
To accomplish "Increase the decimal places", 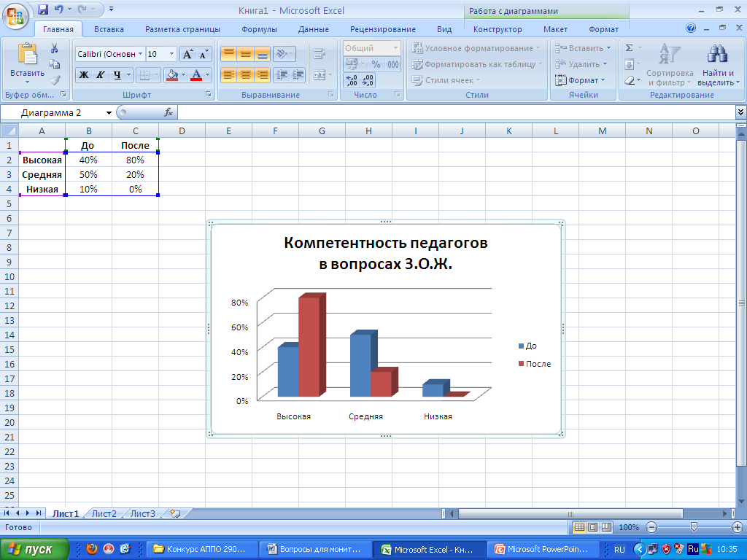I will (x=351, y=80).
